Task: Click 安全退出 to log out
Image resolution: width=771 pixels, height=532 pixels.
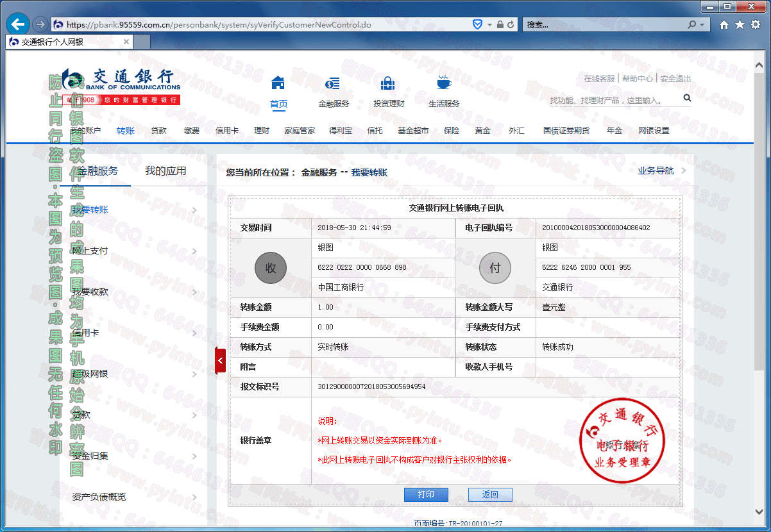Action: [x=675, y=79]
